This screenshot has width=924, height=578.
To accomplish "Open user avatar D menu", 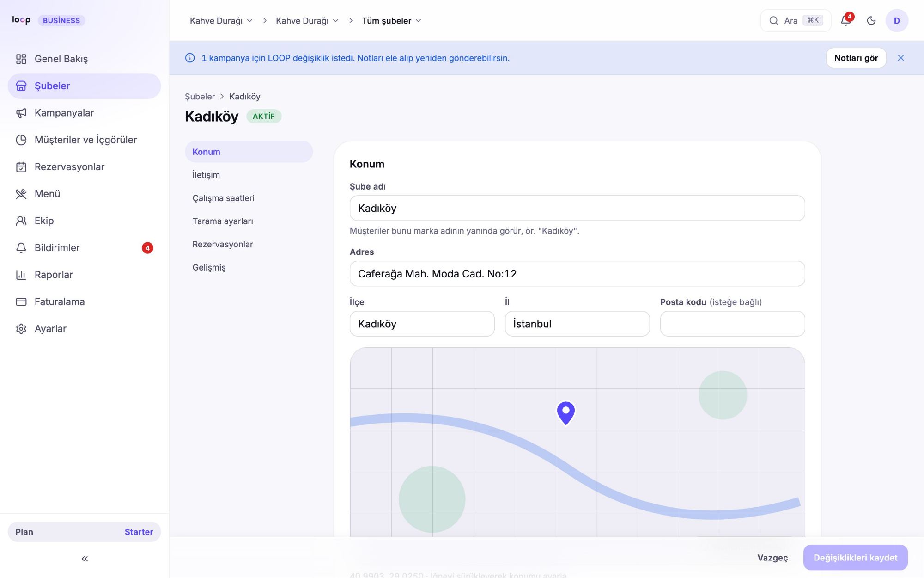I will point(897,20).
